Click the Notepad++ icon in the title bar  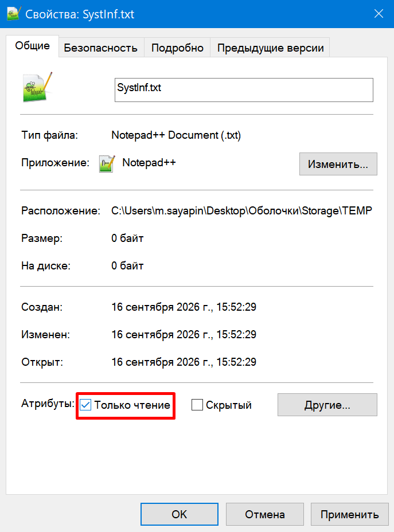click(x=14, y=14)
